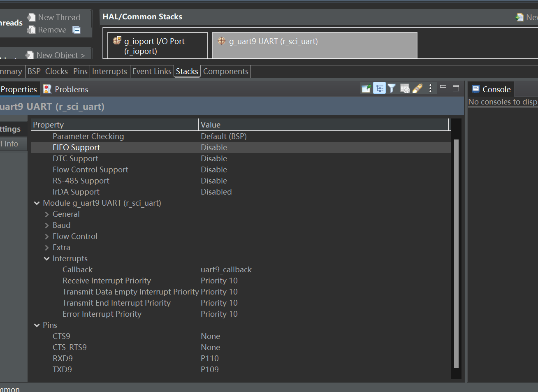
Task: Click the Value column header
Action: (323, 125)
